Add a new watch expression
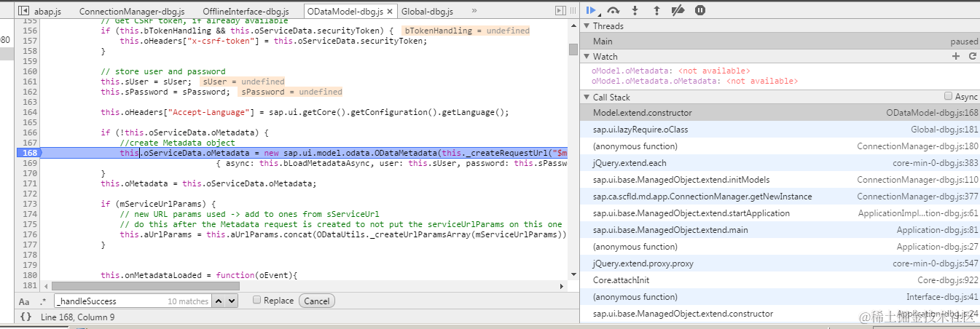This screenshot has width=980, height=329. (x=956, y=56)
